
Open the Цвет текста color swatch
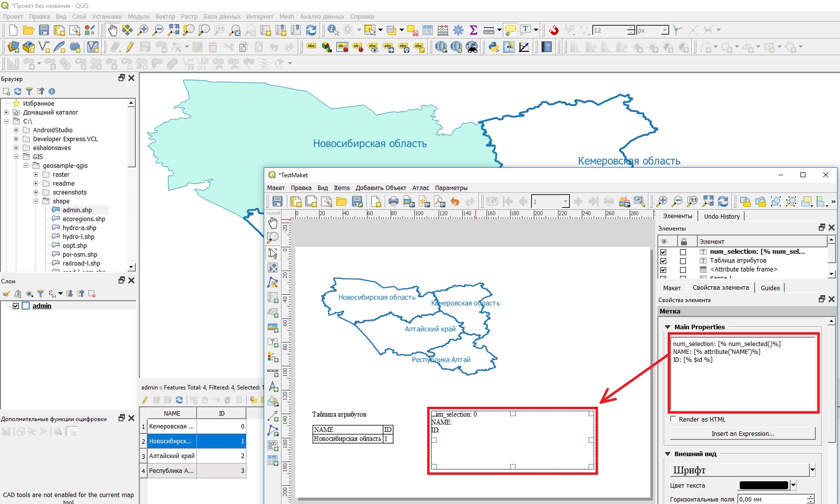(763, 485)
